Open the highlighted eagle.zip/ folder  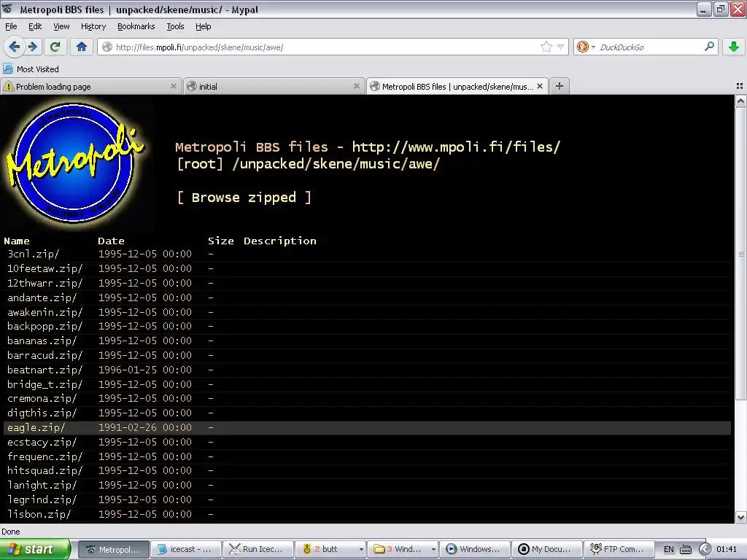[x=36, y=427]
